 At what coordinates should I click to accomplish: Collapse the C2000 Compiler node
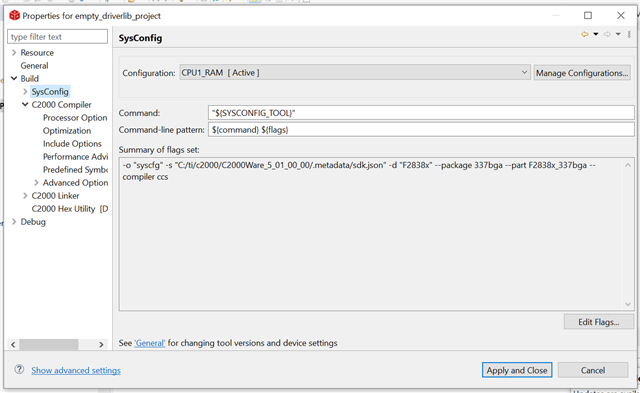click(x=25, y=104)
